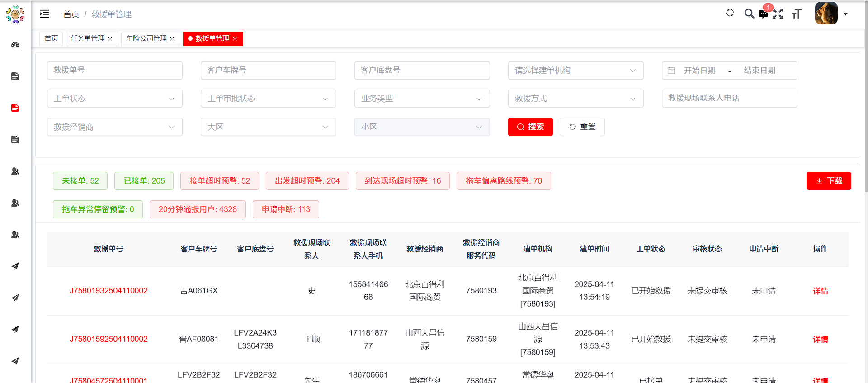868x383 pixels.
Task: Filter by 申请中断: 113 tag
Action: pos(286,209)
